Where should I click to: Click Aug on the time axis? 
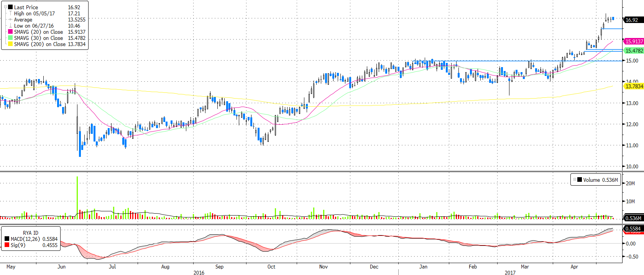click(165, 267)
